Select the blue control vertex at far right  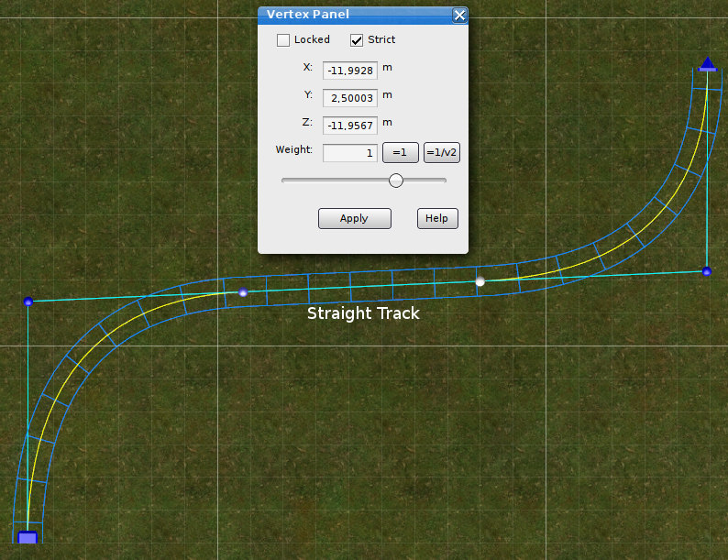[706, 271]
